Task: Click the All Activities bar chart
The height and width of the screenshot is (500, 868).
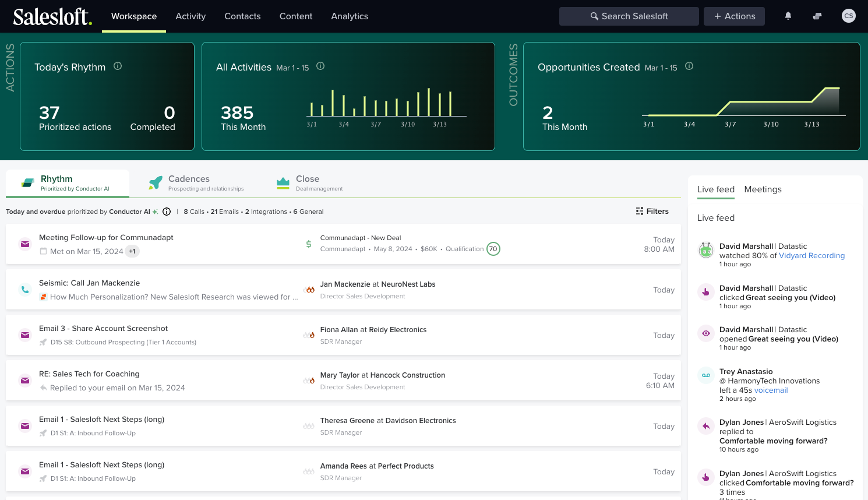Action: tap(386, 108)
